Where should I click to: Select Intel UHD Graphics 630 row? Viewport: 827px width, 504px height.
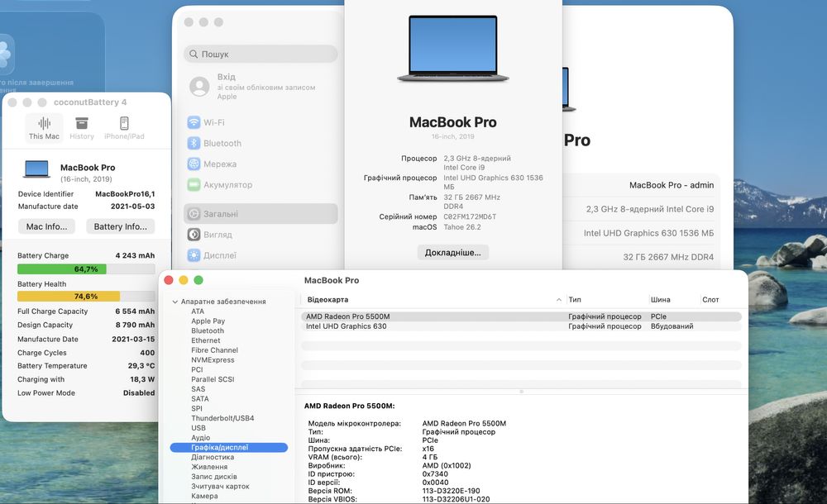pyautogui.click(x=521, y=326)
